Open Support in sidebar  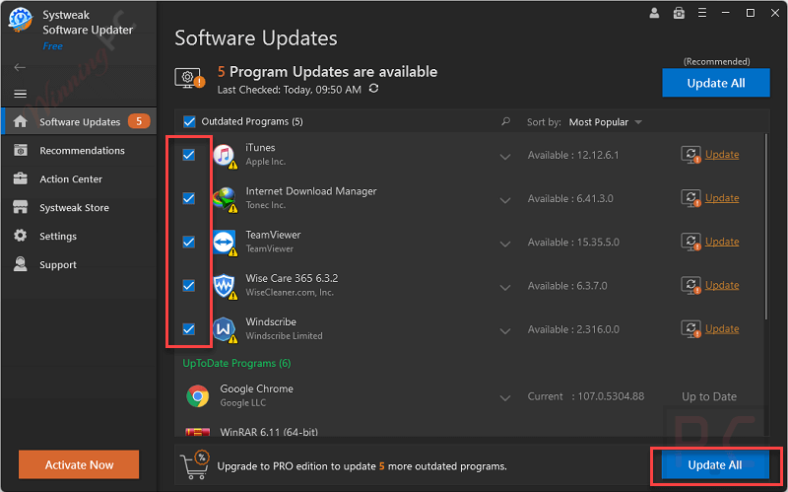point(79,264)
